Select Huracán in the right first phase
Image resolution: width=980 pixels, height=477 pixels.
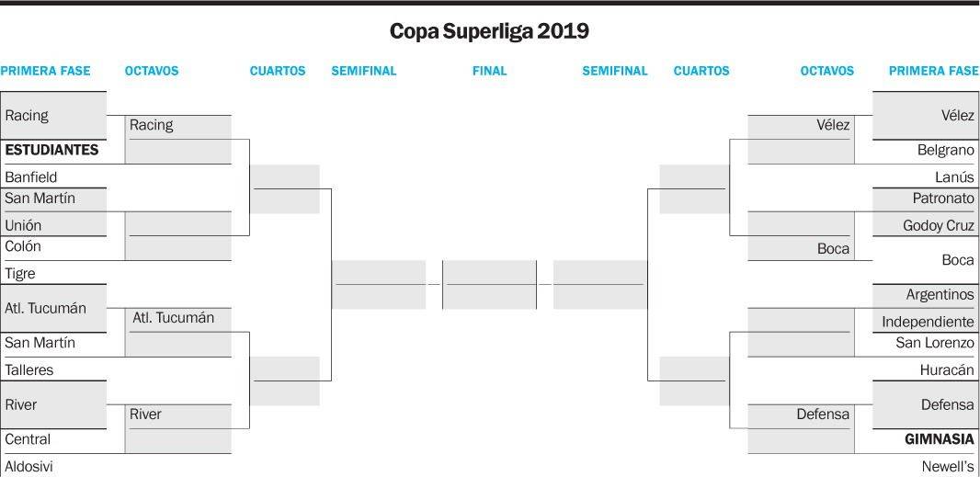pyautogui.click(x=947, y=370)
